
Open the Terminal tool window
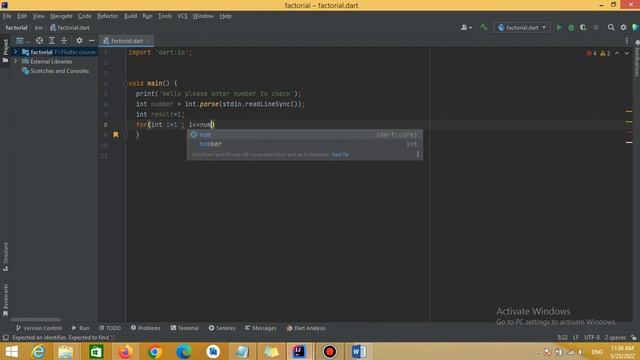point(184,328)
